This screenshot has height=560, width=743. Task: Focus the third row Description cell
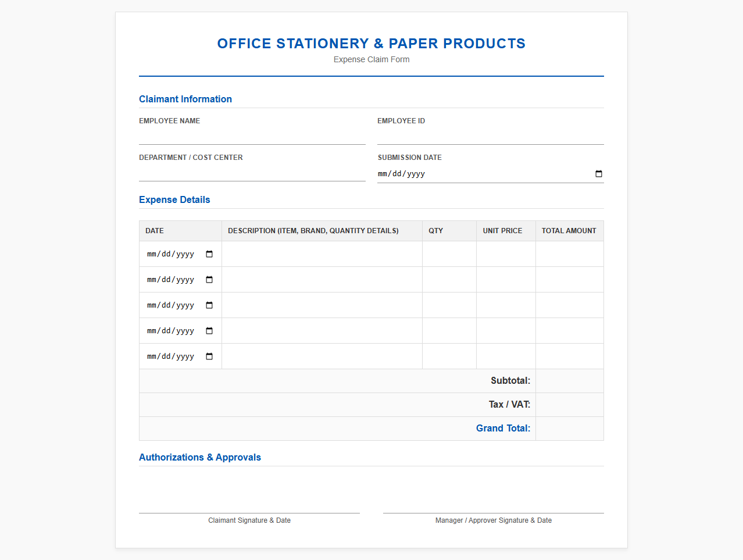pos(322,305)
